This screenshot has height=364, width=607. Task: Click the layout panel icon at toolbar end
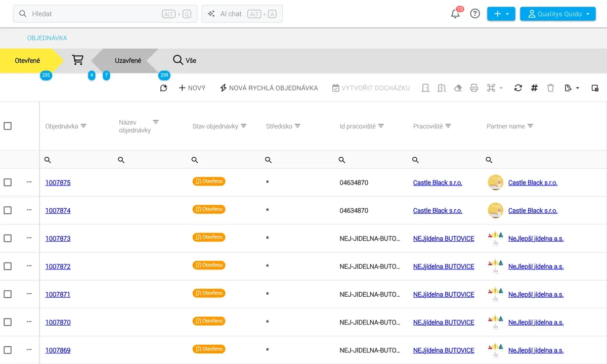click(595, 88)
